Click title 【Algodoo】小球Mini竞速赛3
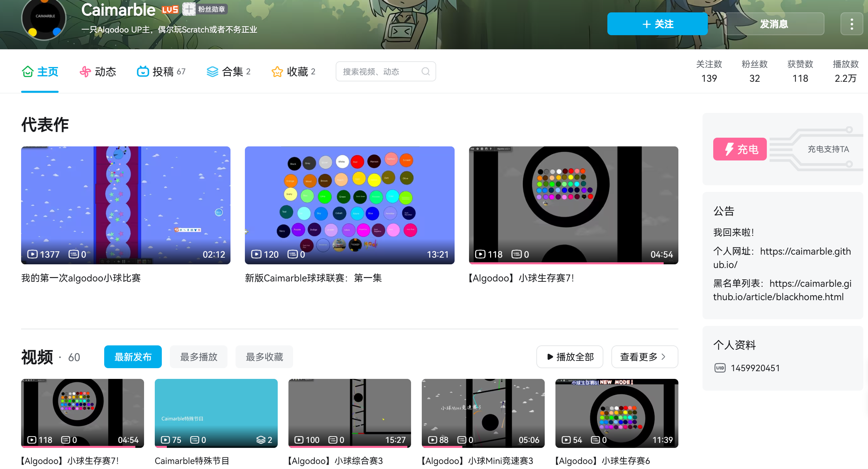The image size is (868, 469). pyautogui.click(x=477, y=461)
